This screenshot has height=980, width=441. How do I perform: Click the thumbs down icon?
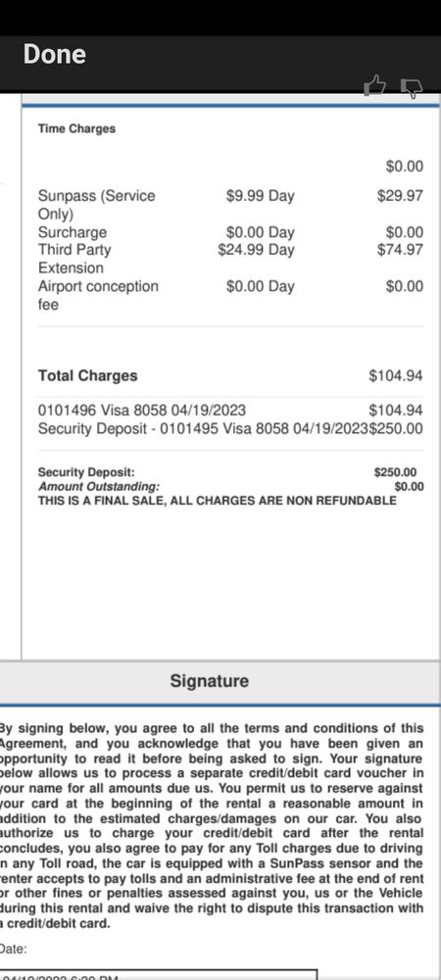(x=411, y=87)
